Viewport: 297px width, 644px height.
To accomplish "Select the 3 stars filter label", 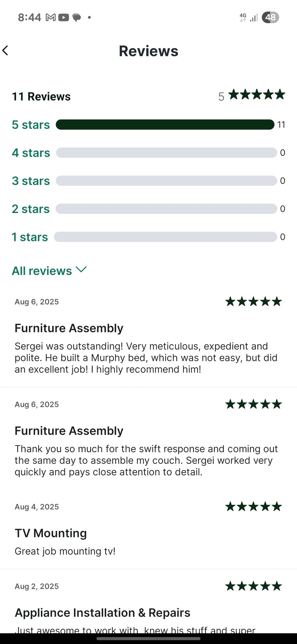I will pyautogui.click(x=31, y=181).
